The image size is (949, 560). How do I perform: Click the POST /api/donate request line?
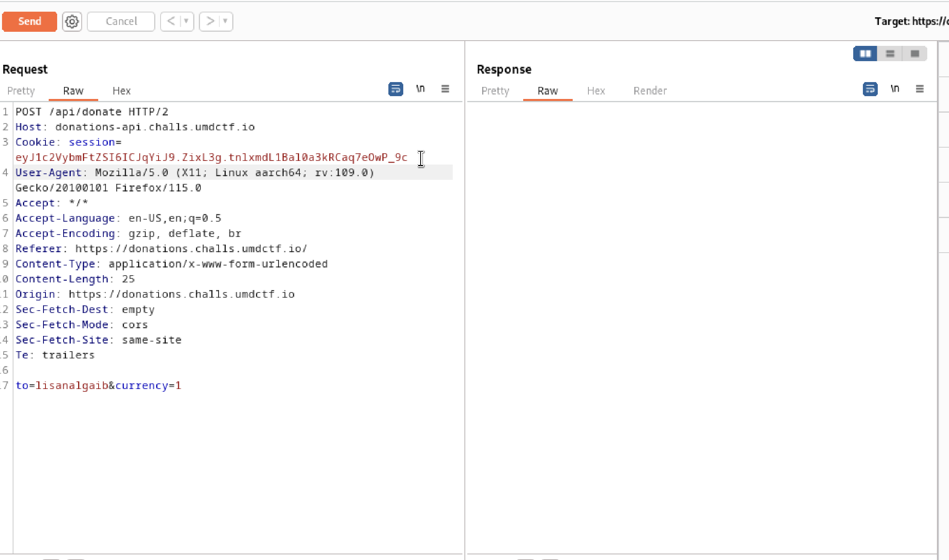point(92,112)
